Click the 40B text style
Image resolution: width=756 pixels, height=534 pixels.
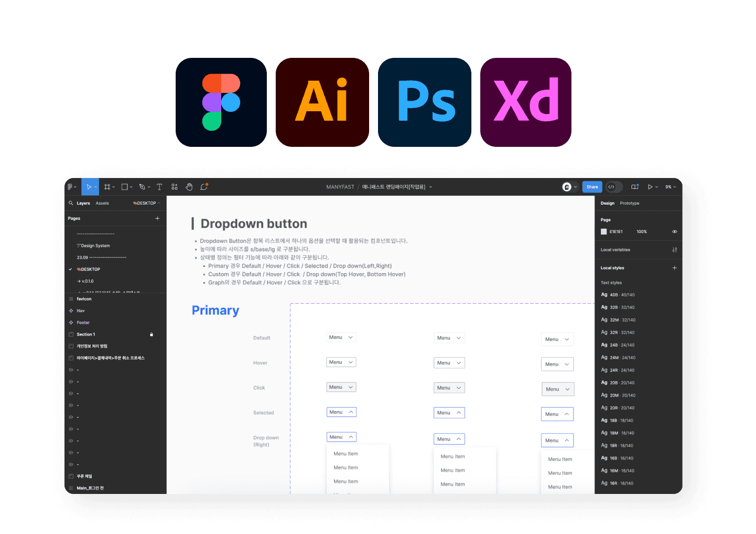click(x=618, y=295)
